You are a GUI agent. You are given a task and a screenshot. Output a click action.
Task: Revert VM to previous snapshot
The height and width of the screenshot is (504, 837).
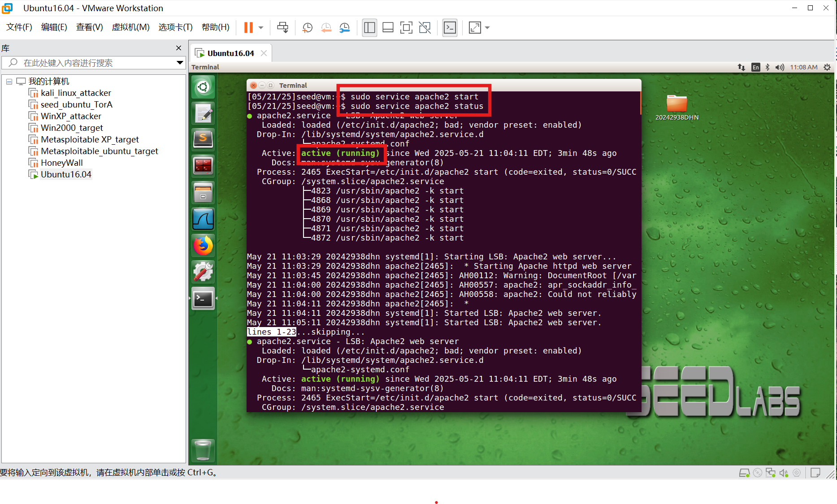coord(326,28)
